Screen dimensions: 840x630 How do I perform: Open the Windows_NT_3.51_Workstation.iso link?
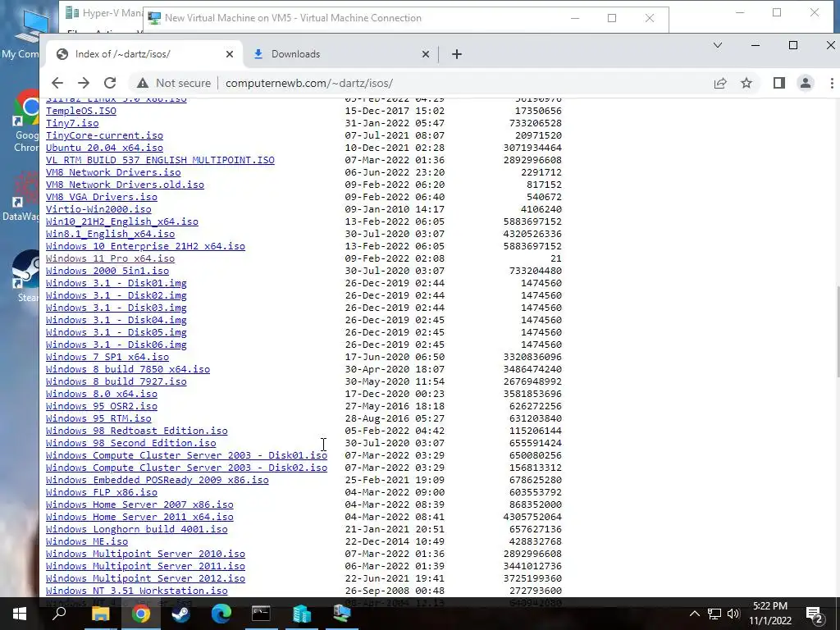[x=137, y=591]
